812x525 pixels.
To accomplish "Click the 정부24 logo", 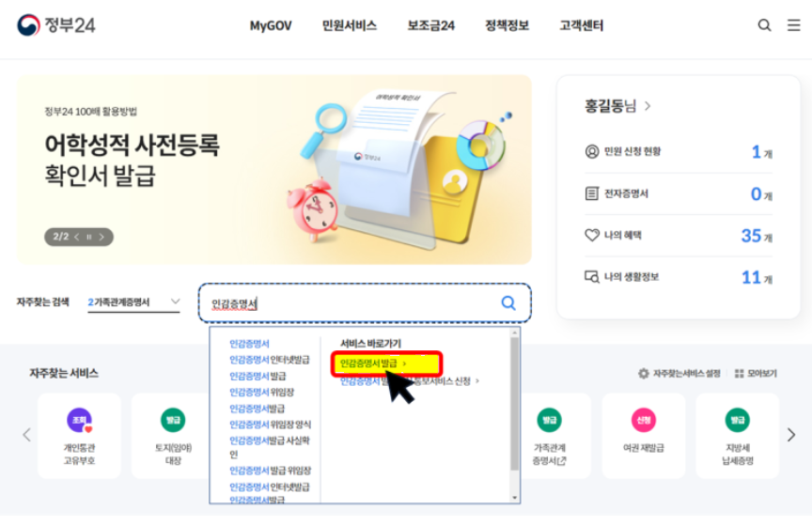I will tap(56, 24).
